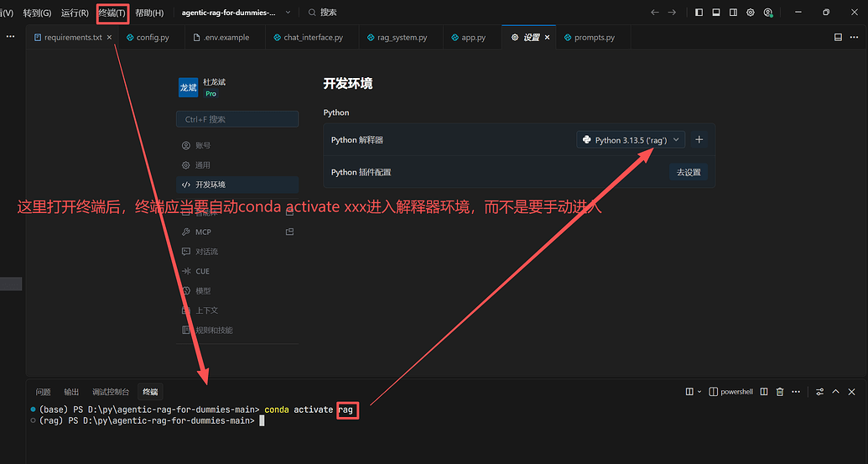Kill terminal with trash icon

(780, 392)
